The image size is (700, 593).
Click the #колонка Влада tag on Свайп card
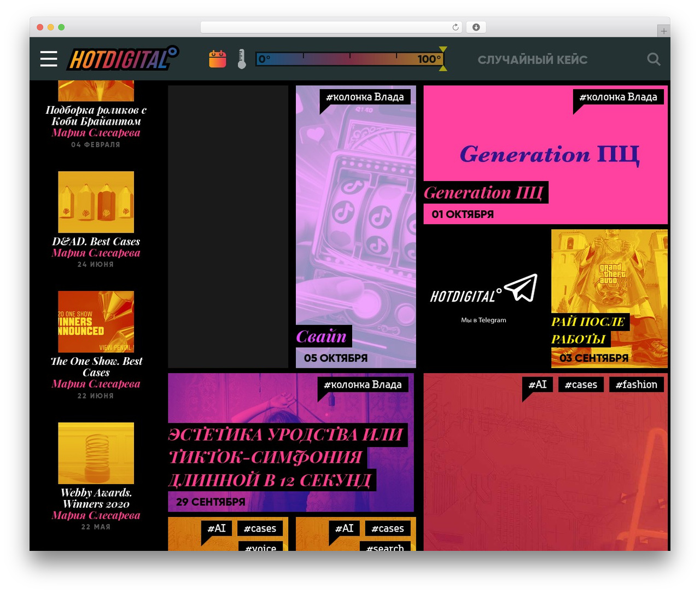[x=365, y=97]
